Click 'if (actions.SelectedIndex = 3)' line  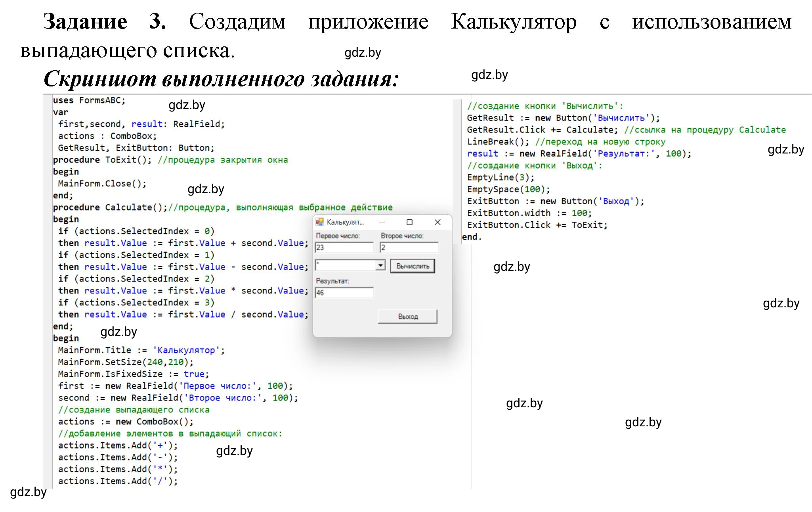click(136, 303)
